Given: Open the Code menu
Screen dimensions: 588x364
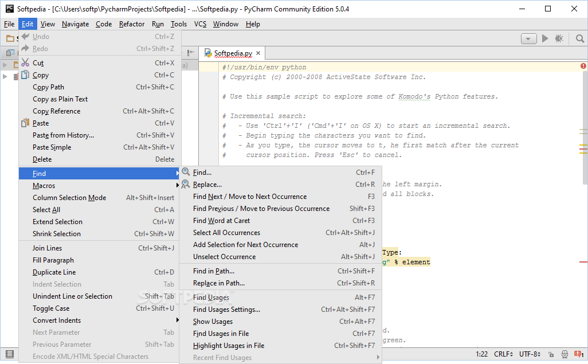Looking at the screenshot, I should 104,24.
